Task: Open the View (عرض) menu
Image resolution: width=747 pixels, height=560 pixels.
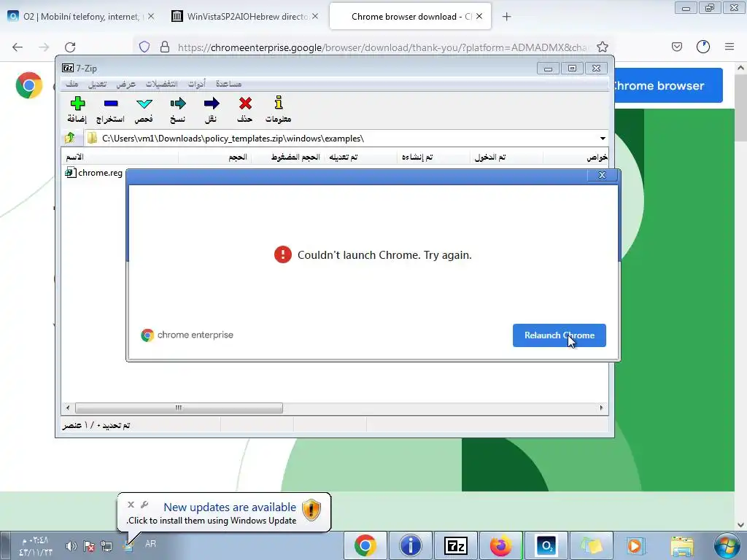Action: (x=125, y=84)
